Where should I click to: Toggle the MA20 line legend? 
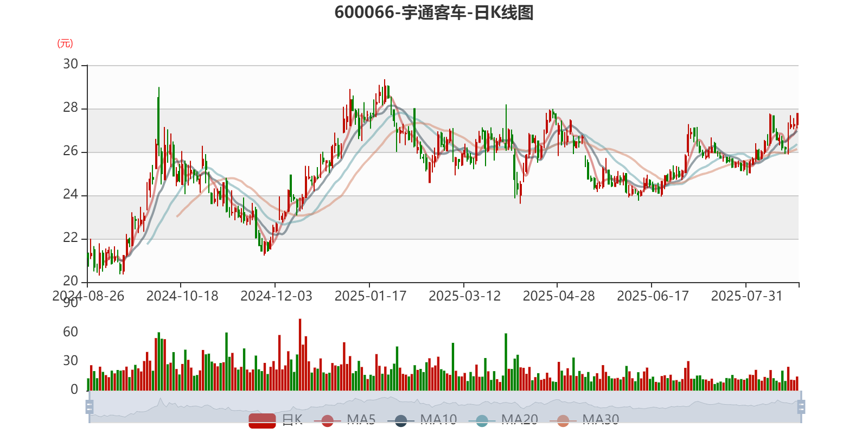503,420
